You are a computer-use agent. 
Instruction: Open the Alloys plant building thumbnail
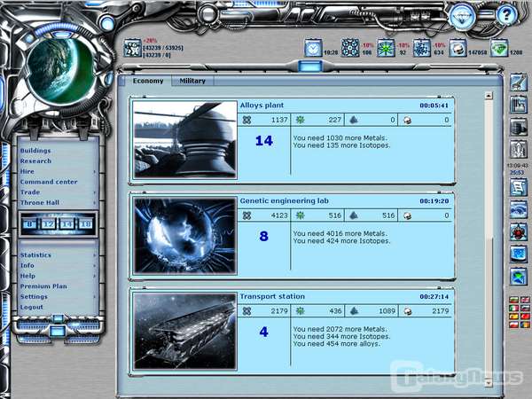[185, 140]
